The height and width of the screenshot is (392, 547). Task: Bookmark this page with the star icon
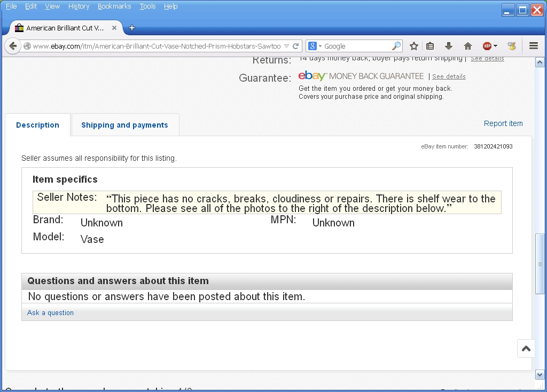pos(413,46)
